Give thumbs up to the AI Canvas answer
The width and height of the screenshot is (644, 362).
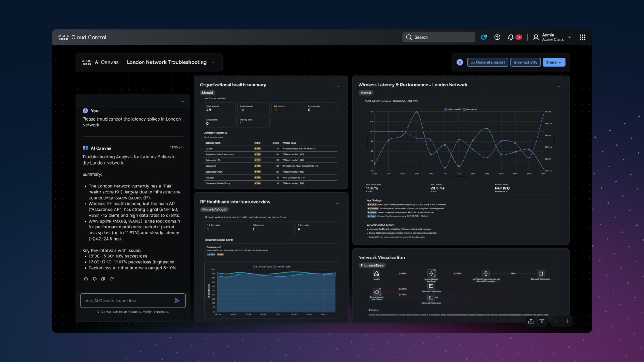click(x=86, y=279)
